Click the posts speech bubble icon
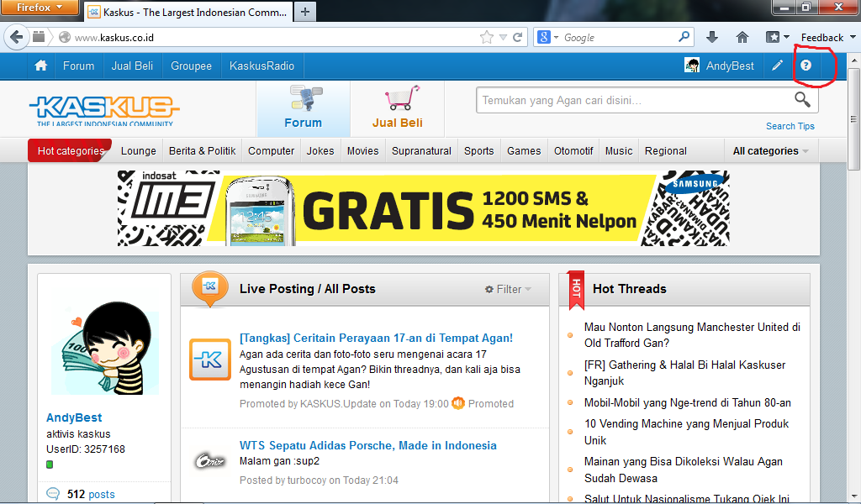 (53, 494)
